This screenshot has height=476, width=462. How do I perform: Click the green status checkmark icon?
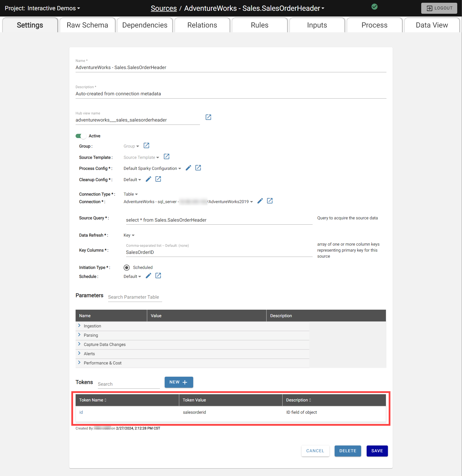[x=374, y=7]
